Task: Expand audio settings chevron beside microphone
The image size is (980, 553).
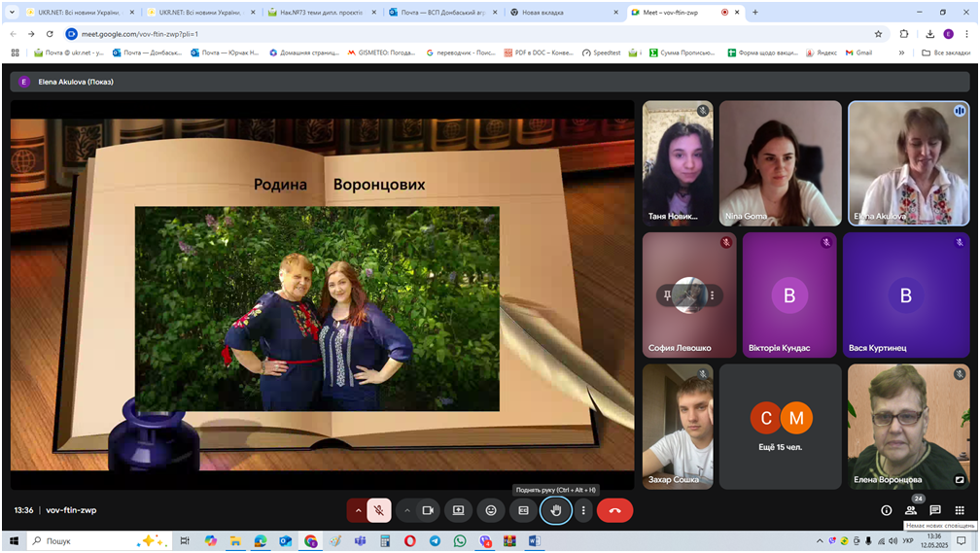Action: (358, 510)
